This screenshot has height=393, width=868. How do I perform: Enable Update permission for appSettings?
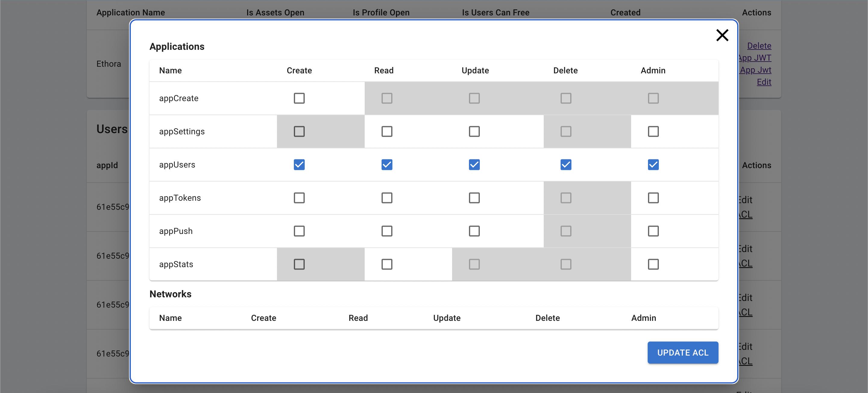pyautogui.click(x=474, y=131)
